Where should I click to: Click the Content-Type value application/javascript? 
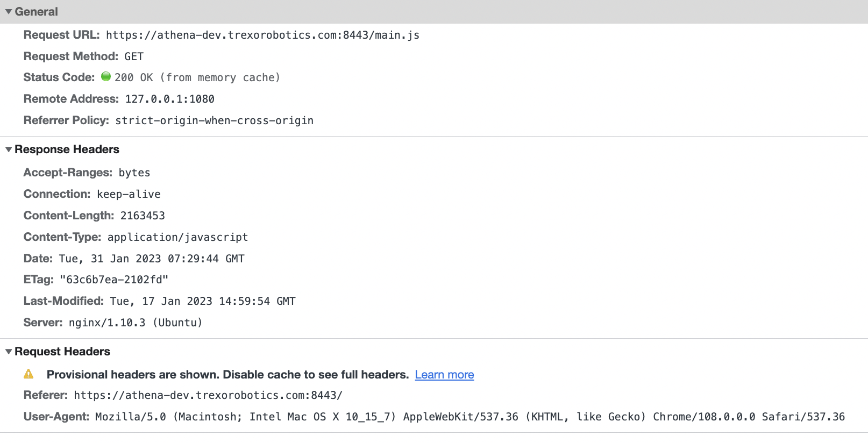177,237
